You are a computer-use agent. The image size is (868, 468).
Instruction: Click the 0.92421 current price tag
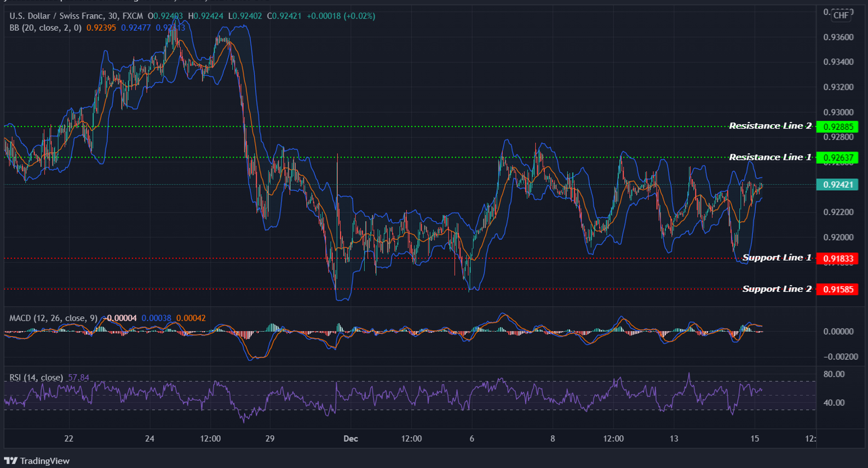[x=837, y=185]
